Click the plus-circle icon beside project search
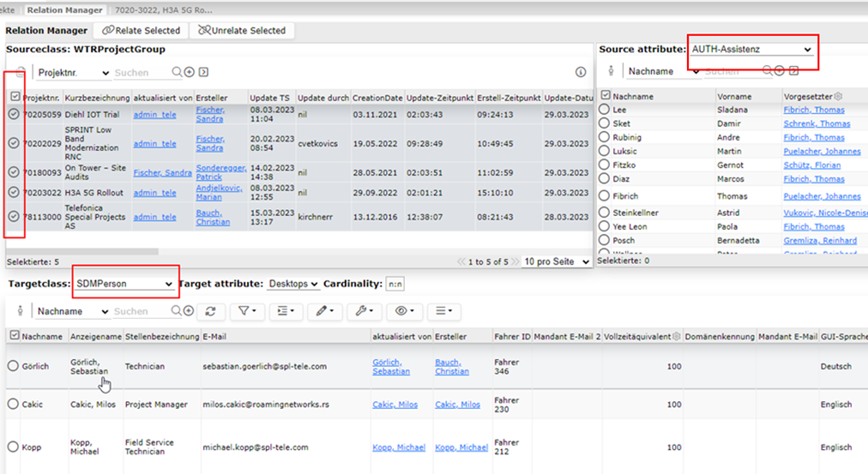The width and height of the screenshot is (868, 474). tap(190, 72)
